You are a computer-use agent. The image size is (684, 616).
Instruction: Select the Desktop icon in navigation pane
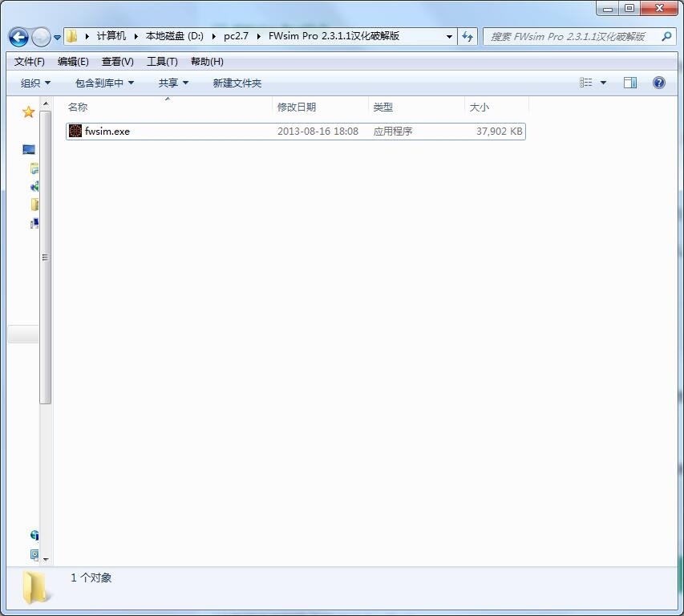click(x=29, y=150)
